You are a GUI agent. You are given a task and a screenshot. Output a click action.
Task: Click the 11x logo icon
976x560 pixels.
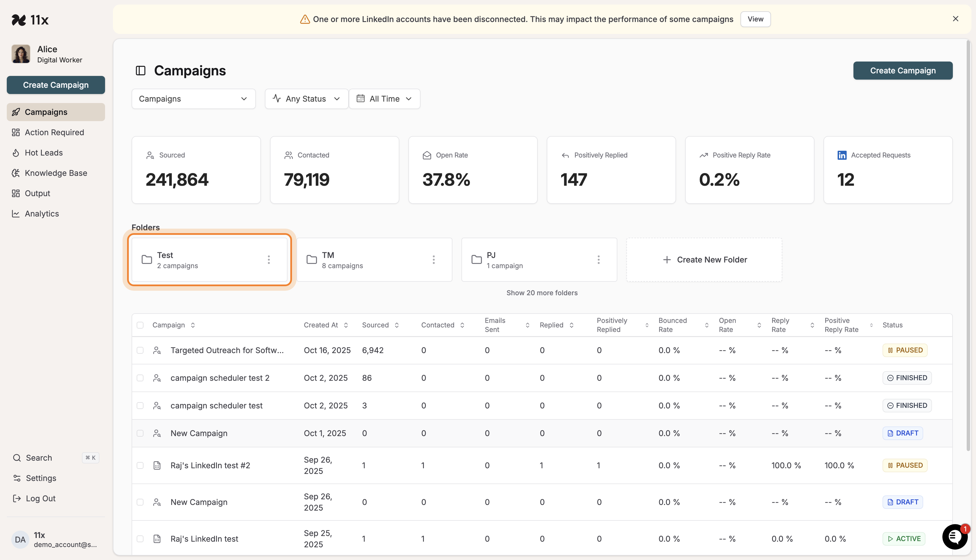[19, 19]
